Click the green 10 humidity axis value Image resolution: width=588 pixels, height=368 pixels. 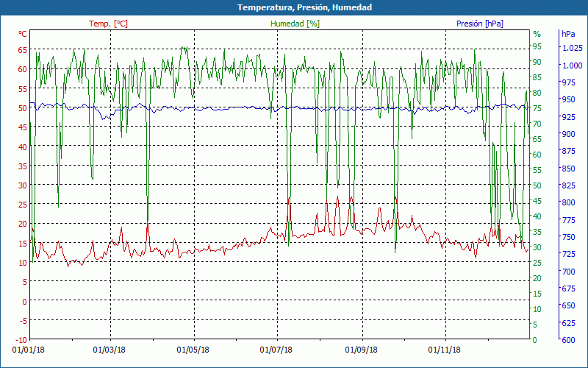(537, 309)
